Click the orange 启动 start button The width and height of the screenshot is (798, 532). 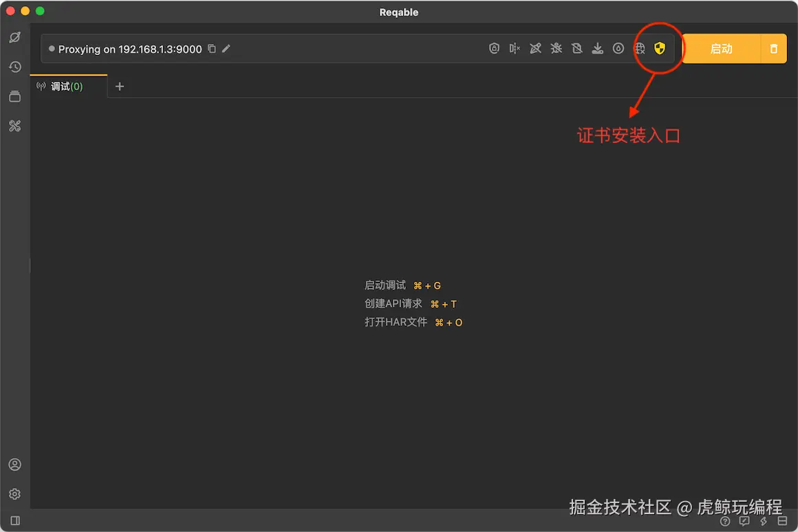[721, 48]
